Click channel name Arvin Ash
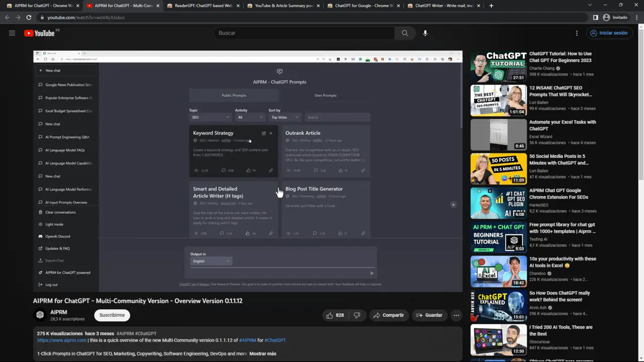This screenshot has width=644, height=362. [x=539, y=308]
